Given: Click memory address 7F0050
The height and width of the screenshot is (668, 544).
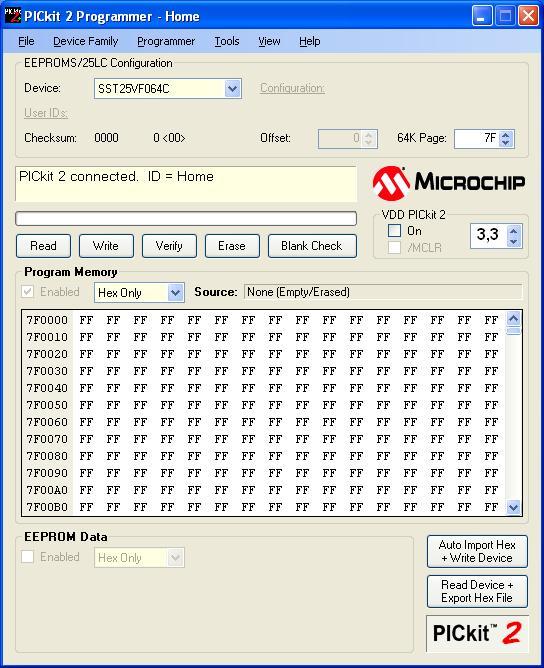Looking at the screenshot, I should [47, 405].
